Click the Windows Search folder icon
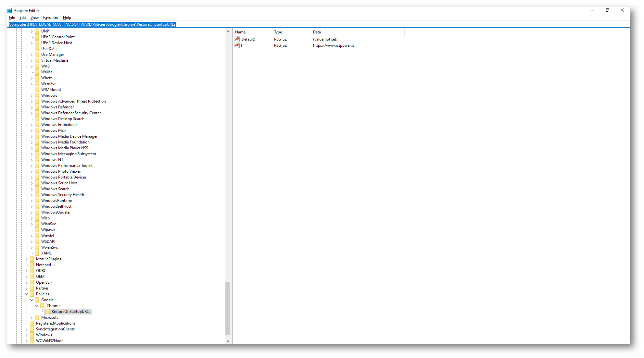The height and width of the screenshot is (358, 644). pyautogui.click(x=37, y=189)
